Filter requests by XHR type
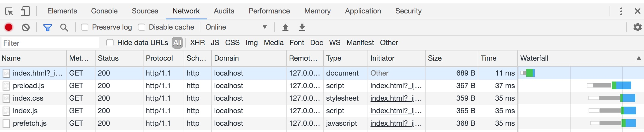 [197, 43]
